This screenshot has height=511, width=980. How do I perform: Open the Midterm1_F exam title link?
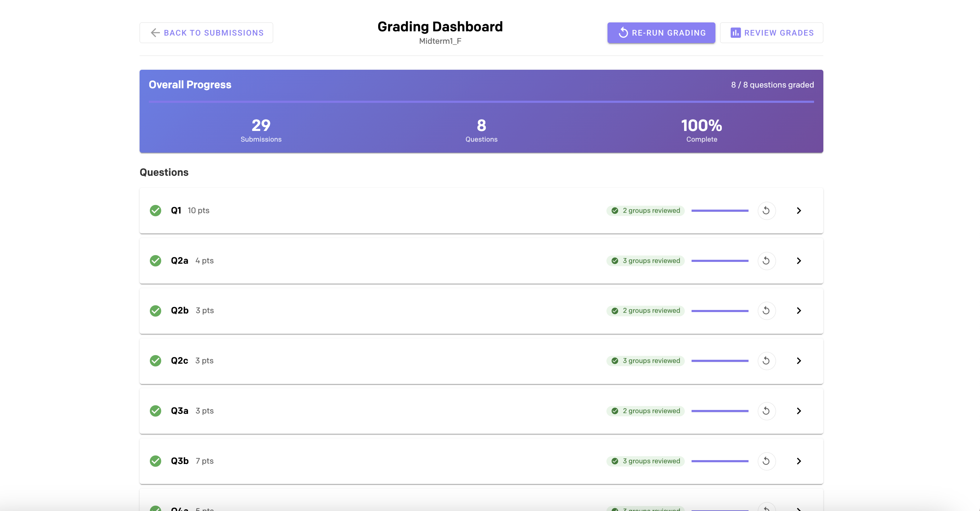coord(440,41)
